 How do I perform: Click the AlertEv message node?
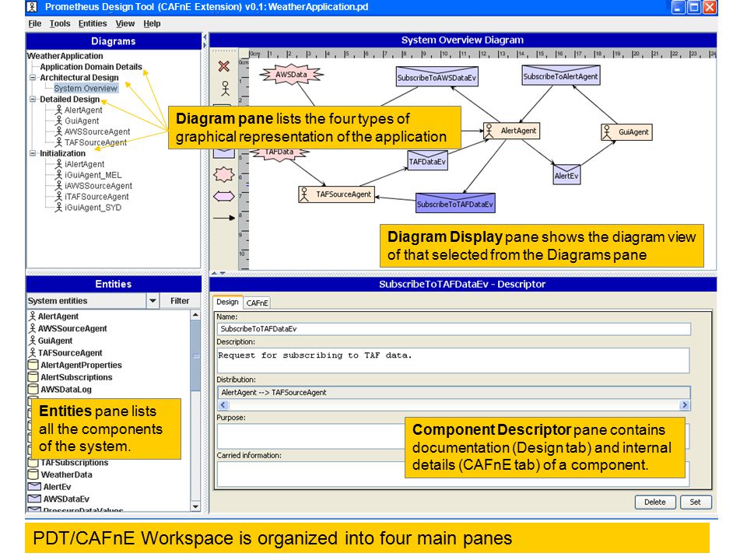coord(566,174)
